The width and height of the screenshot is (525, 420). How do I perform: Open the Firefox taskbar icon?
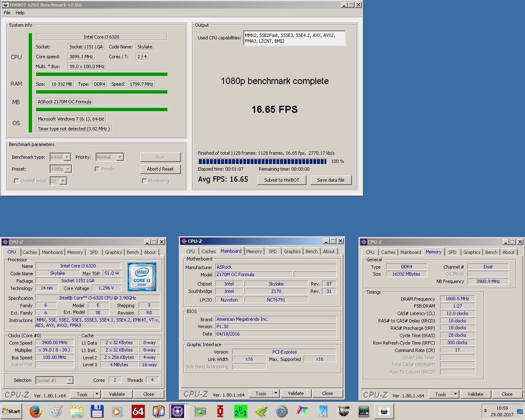point(36,411)
